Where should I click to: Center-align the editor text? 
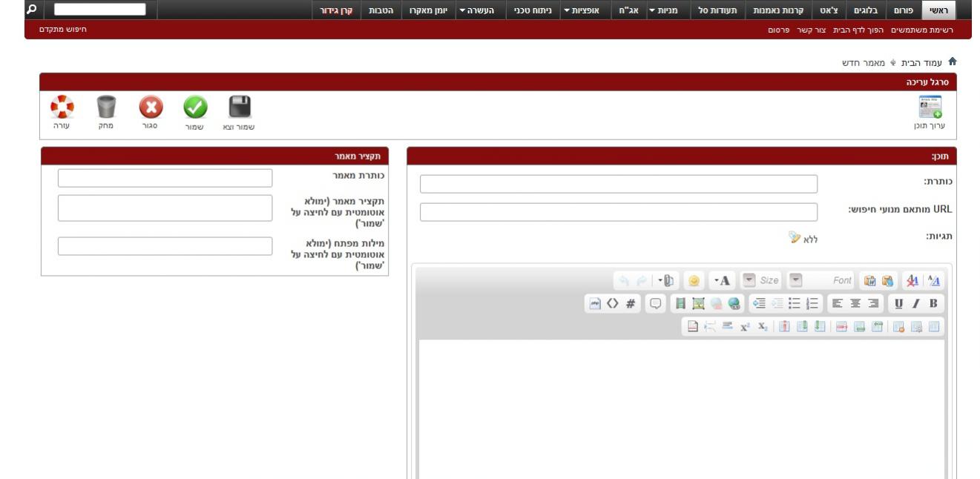(855, 303)
